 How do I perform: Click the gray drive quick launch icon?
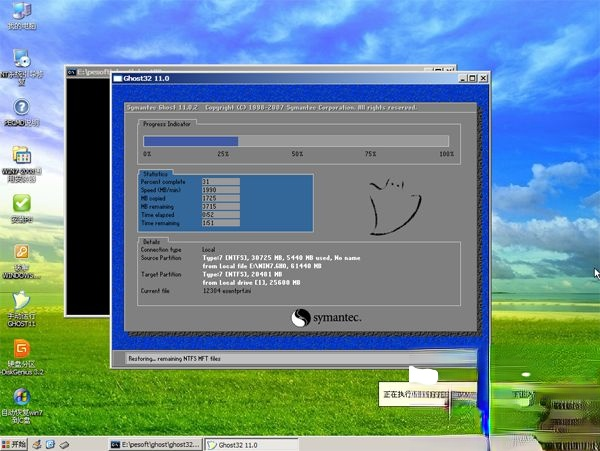pyautogui.click(x=64, y=445)
